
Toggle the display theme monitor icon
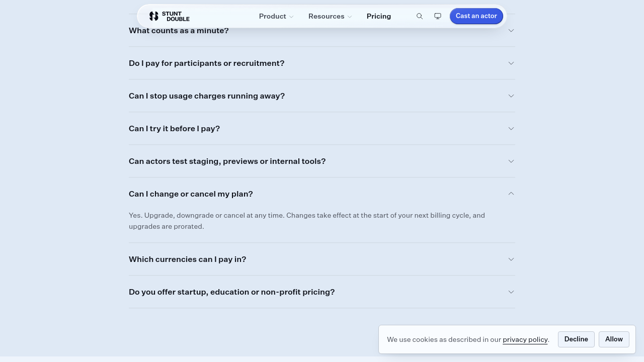(x=438, y=16)
